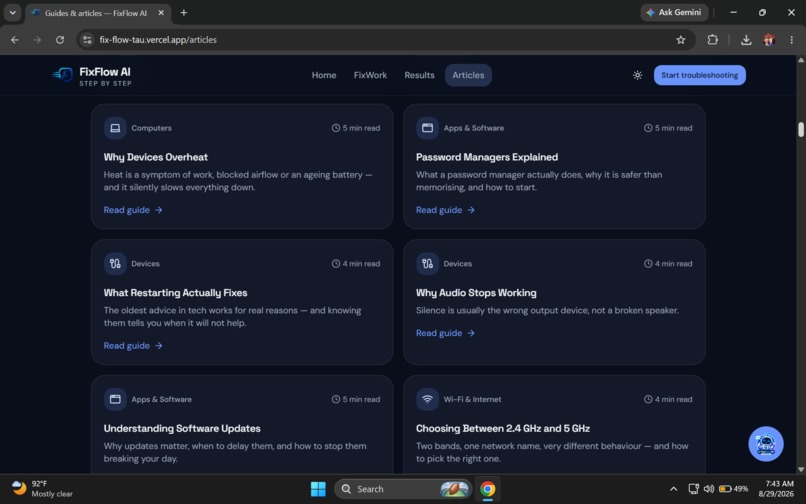Click the devices icon on What Restarting Actually Fixes card
The width and height of the screenshot is (806, 504).
pyautogui.click(x=115, y=264)
